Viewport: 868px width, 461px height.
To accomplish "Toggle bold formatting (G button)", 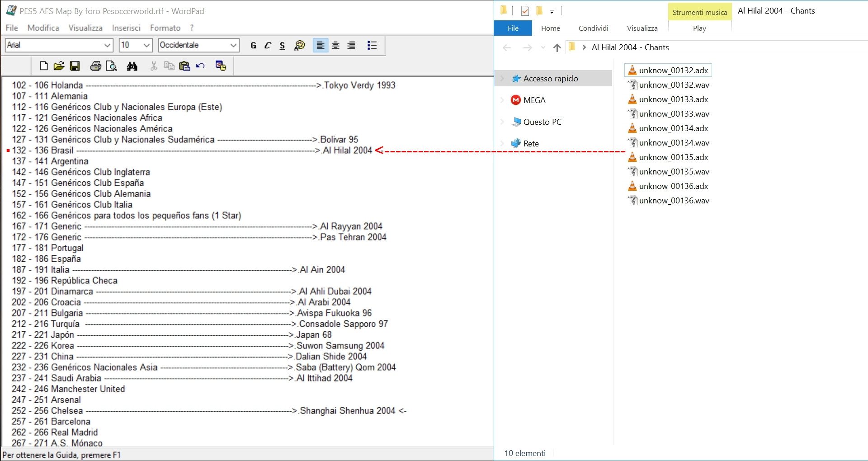I will 253,45.
